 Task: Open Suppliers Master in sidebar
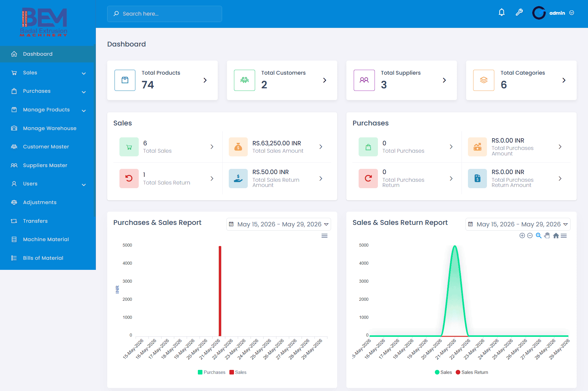click(48, 165)
